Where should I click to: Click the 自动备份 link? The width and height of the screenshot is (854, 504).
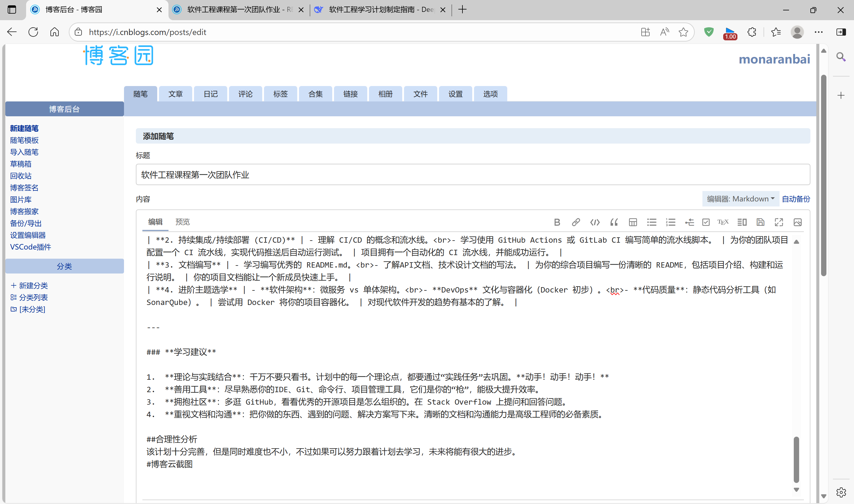(x=796, y=199)
